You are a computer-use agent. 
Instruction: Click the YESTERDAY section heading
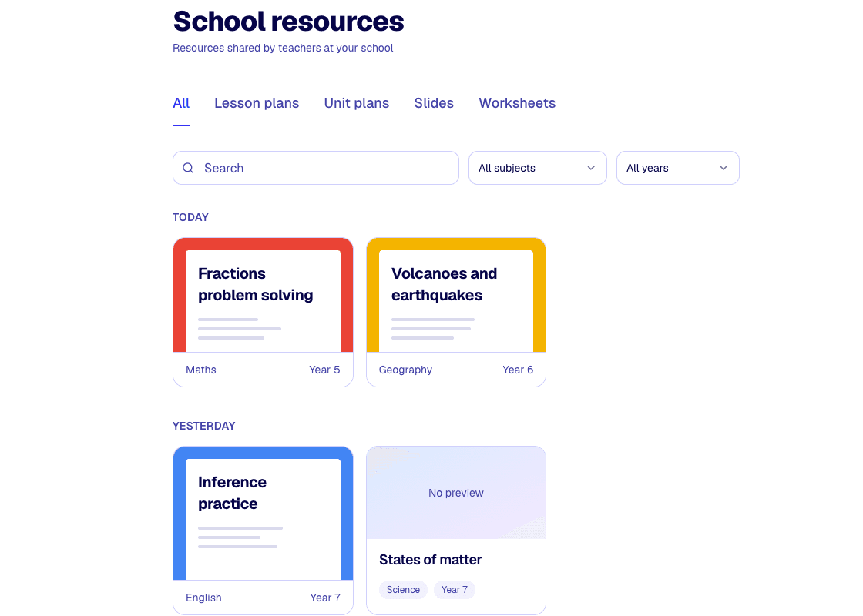pos(203,427)
